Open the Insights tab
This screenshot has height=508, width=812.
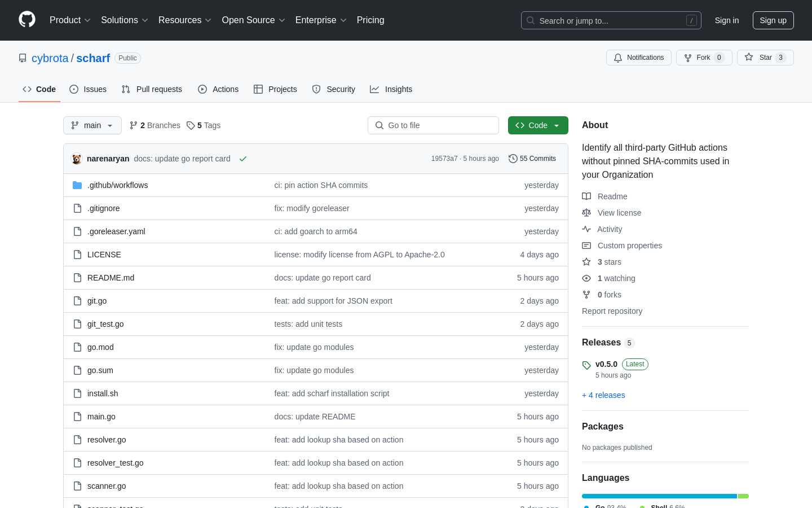pyautogui.click(x=391, y=89)
